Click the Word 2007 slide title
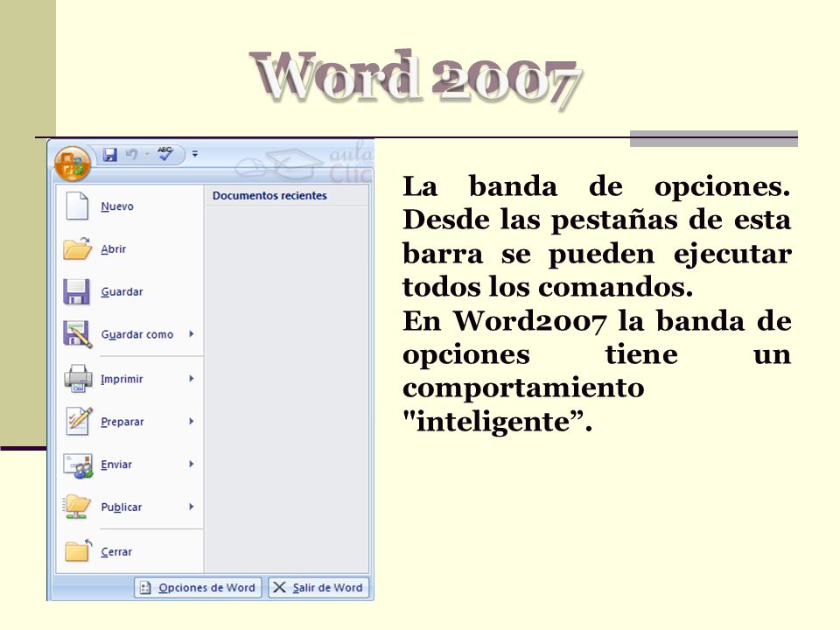The image size is (840, 630). coord(417,80)
